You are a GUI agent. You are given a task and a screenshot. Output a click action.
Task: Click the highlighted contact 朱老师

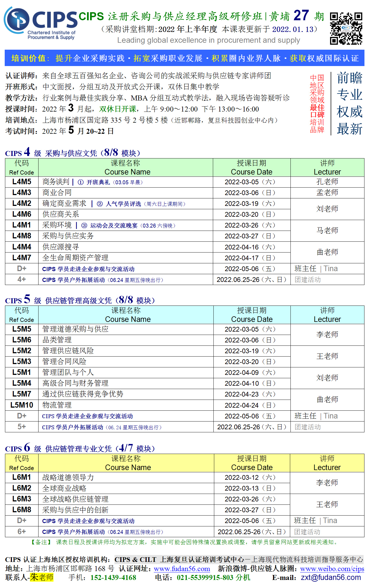42,577
